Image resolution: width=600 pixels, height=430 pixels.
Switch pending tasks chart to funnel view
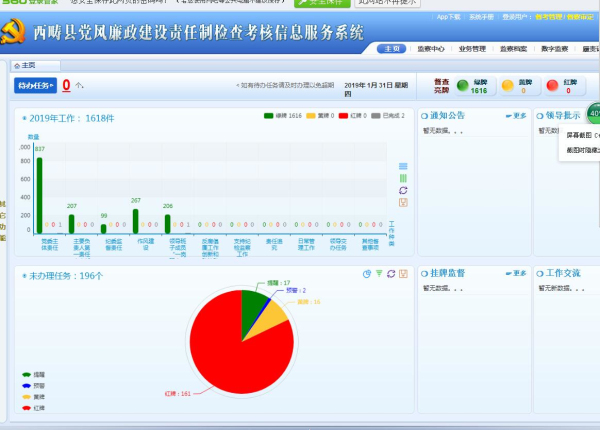point(378,274)
